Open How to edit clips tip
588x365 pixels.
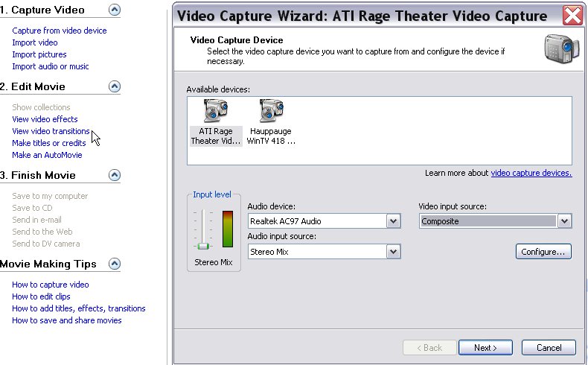[41, 296]
